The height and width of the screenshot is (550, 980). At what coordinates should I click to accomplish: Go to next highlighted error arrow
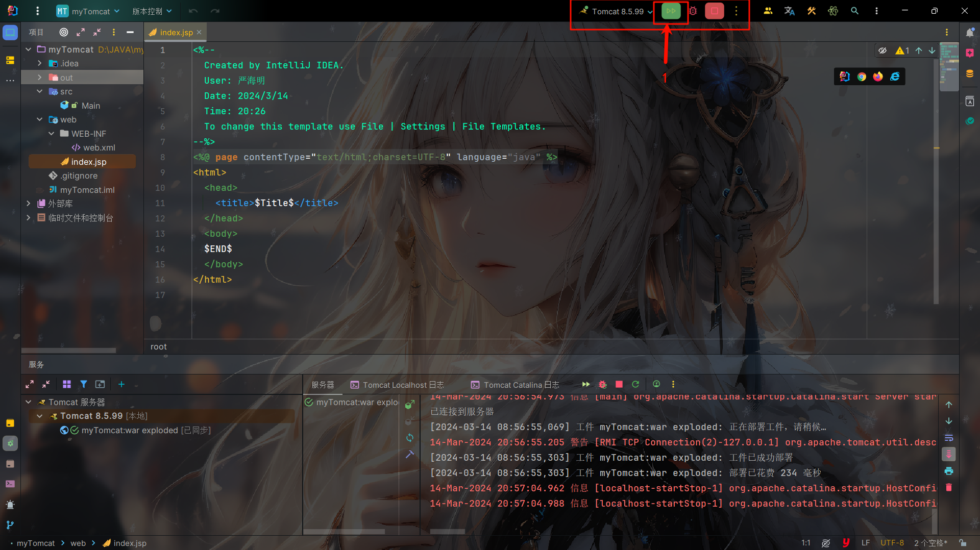coord(932,51)
